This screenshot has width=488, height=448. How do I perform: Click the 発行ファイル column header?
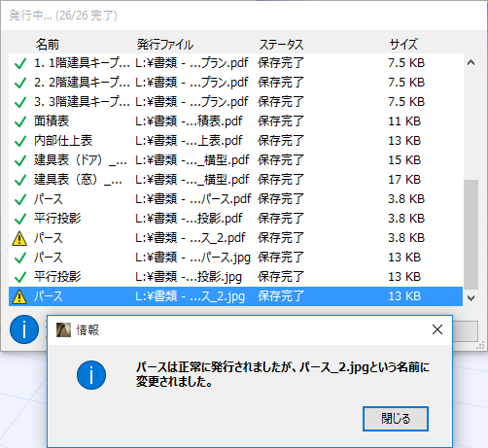click(x=165, y=45)
